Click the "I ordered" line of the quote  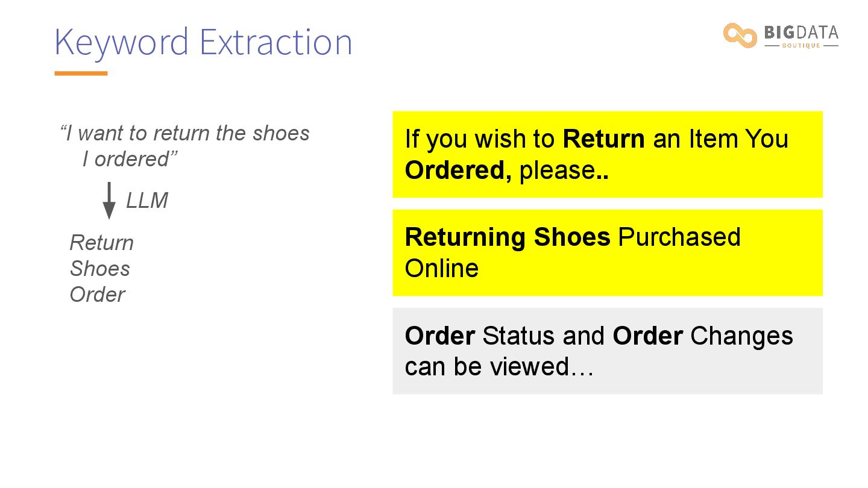130,159
